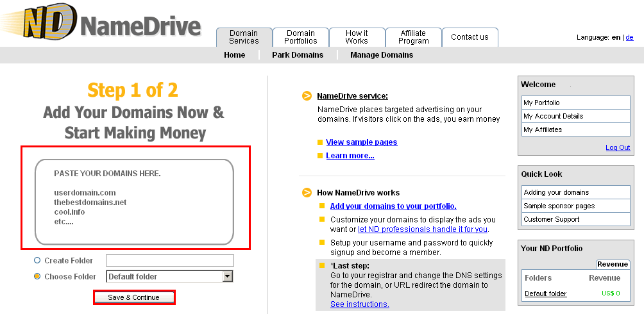Open My Portfolio in Welcome box

576,103
